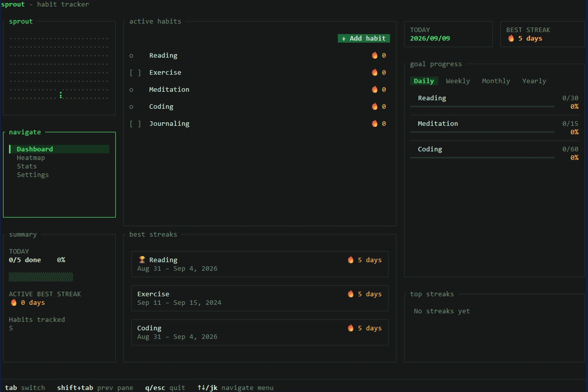Click the flame icon on Exercise best streak card
The height and width of the screenshot is (392, 588).
[x=351, y=294]
